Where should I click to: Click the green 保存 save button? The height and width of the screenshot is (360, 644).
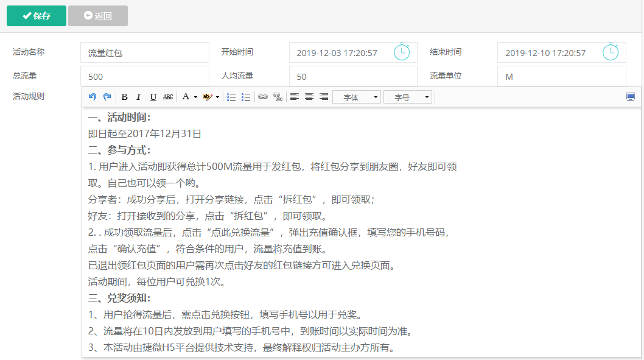point(36,16)
